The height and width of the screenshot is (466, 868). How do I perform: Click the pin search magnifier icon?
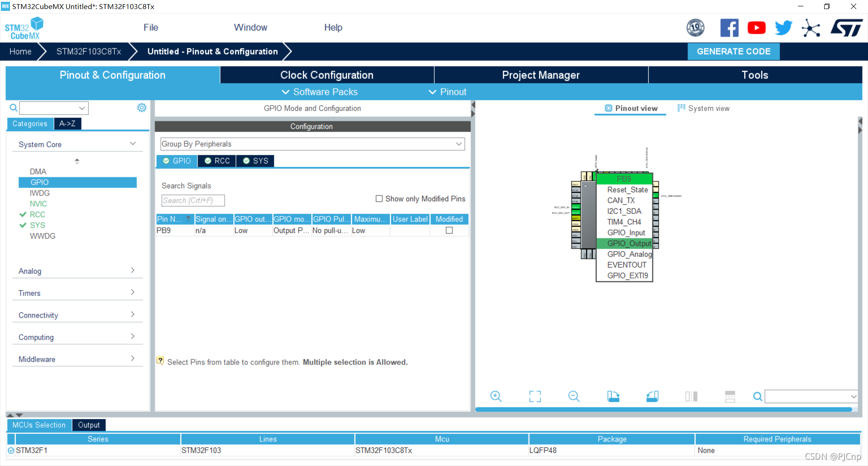pyautogui.click(x=758, y=397)
